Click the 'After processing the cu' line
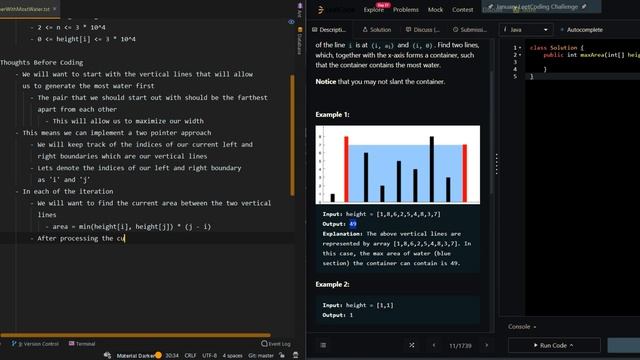 tap(81, 238)
